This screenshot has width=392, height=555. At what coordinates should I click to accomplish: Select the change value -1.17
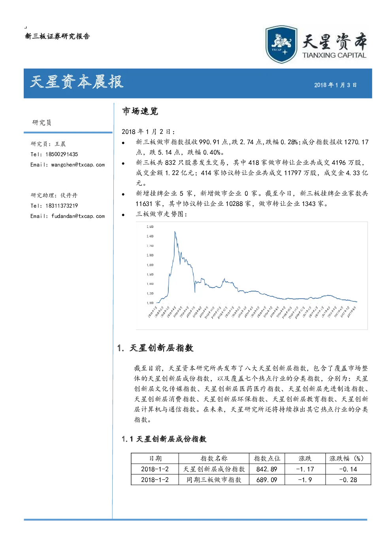305,469
